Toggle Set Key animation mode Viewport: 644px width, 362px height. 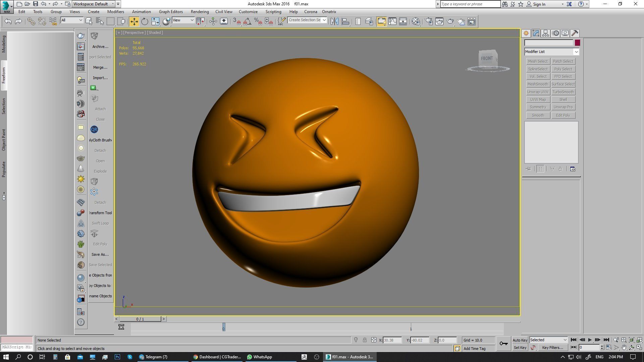click(520, 348)
